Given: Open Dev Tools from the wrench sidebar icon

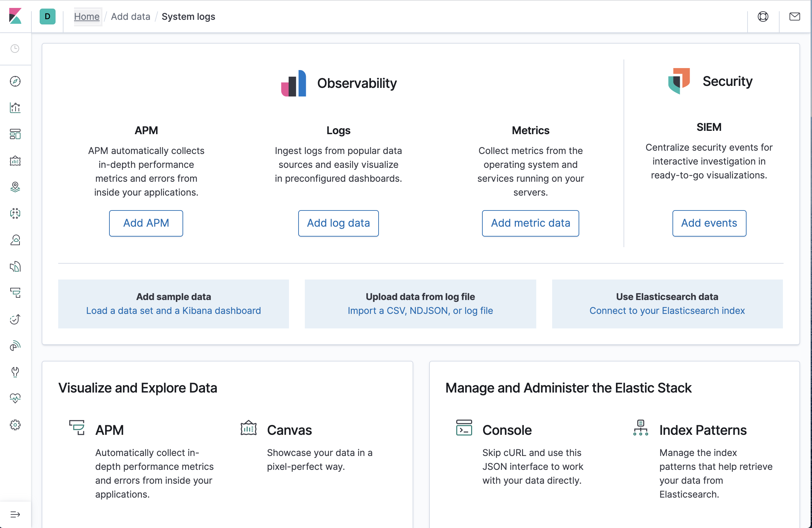Looking at the screenshot, I should click(15, 371).
